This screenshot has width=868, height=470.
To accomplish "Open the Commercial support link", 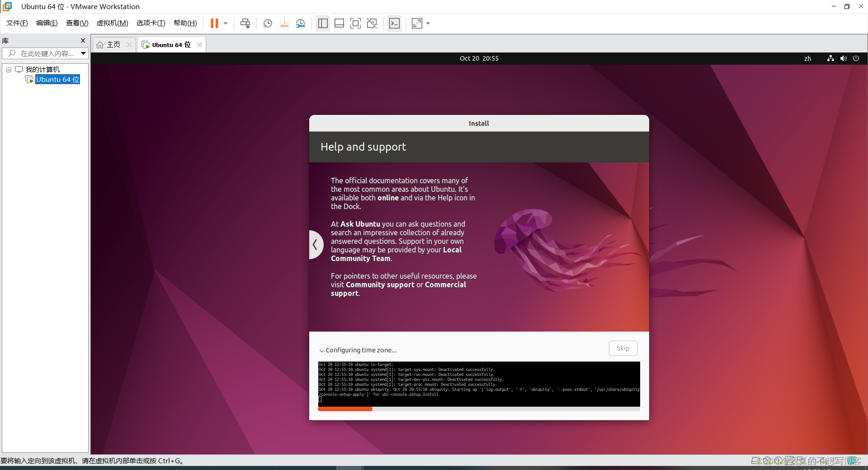I will pyautogui.click(x=398, y=289).
